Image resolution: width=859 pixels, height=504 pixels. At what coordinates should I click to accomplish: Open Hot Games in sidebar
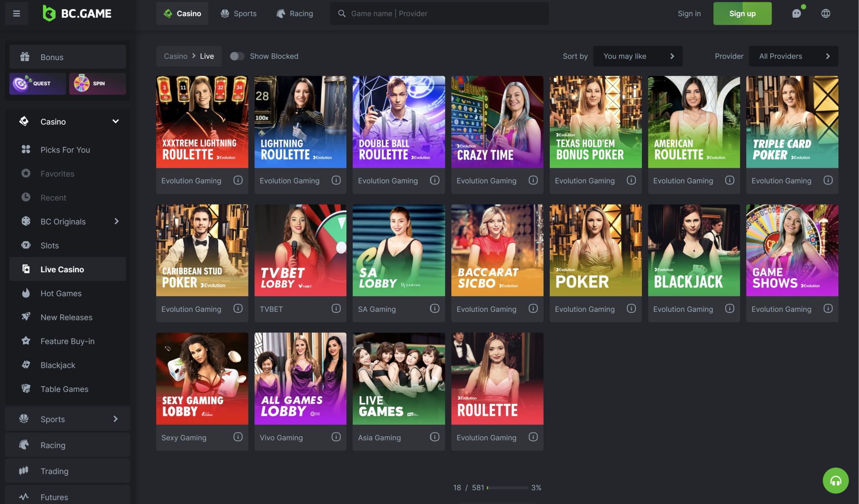tap(68, 293)
